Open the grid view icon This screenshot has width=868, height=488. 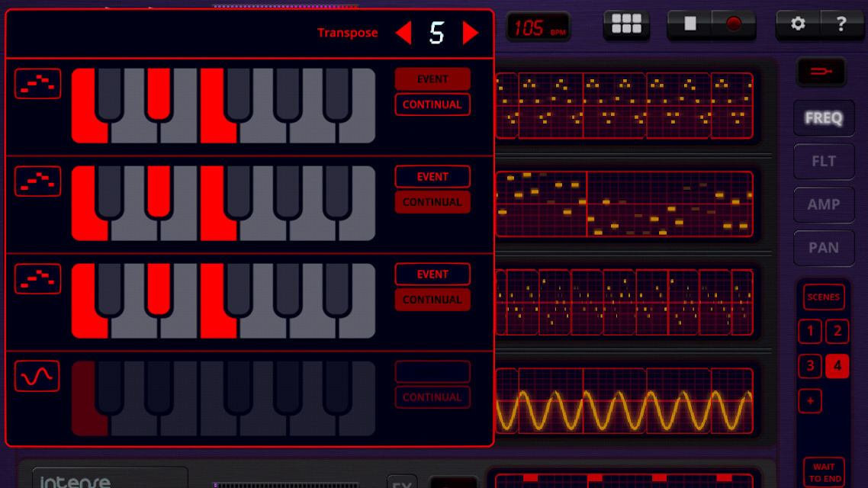(x=626, y=24)
